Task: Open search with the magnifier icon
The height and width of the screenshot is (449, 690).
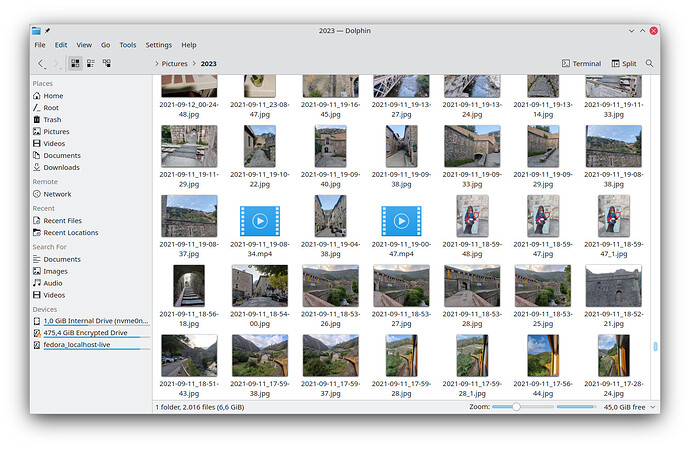Action: pyautogui.click(x=649, y=63)
